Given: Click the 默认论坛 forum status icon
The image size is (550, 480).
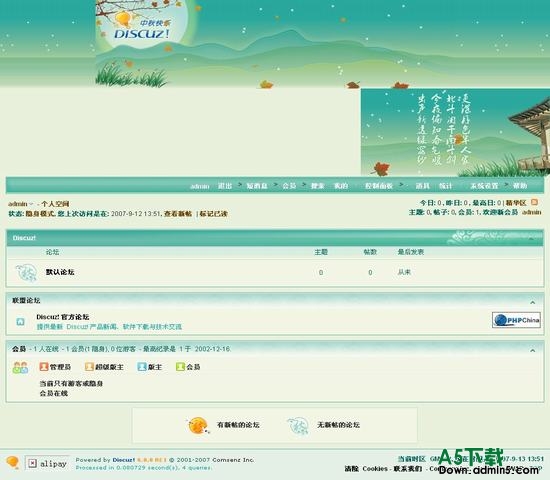Looking at the screenshot, I should tap(26, 273).
